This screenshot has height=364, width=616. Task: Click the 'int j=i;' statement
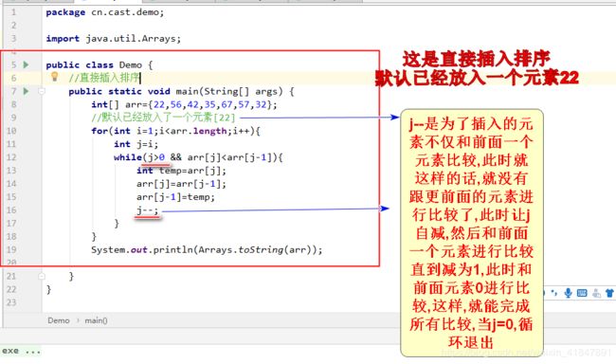[136, 144]
